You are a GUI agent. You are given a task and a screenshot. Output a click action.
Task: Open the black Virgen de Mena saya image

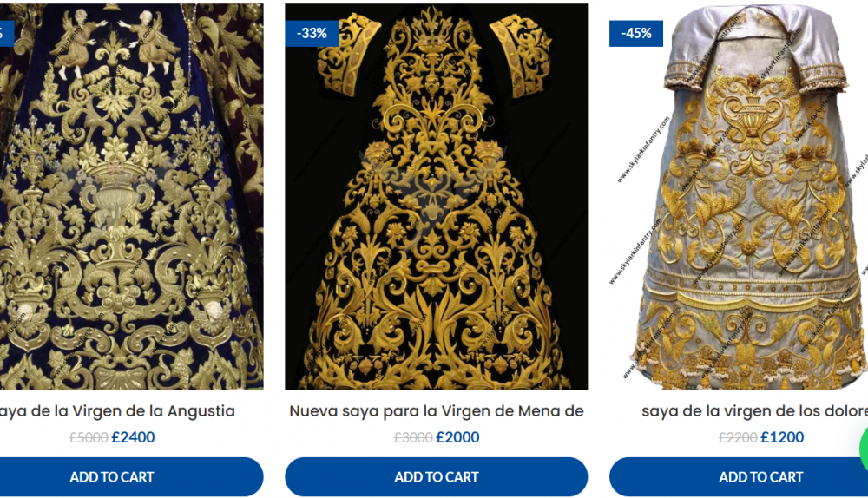point(437,196)
